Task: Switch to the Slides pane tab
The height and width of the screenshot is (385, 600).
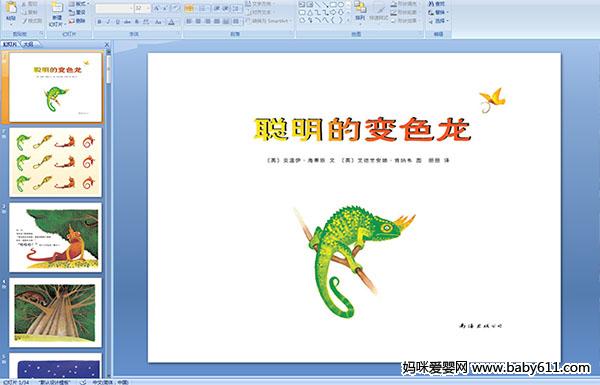Action: 10,44
